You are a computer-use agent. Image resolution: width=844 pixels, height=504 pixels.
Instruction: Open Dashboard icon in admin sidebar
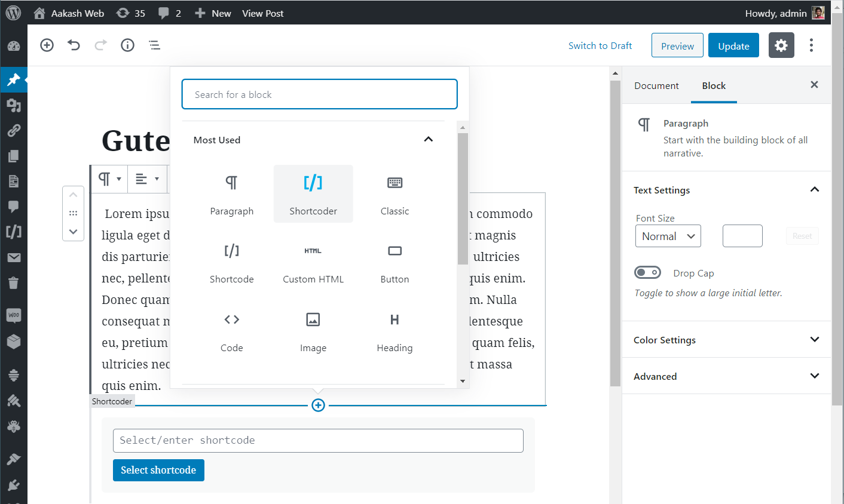[14, 47]
